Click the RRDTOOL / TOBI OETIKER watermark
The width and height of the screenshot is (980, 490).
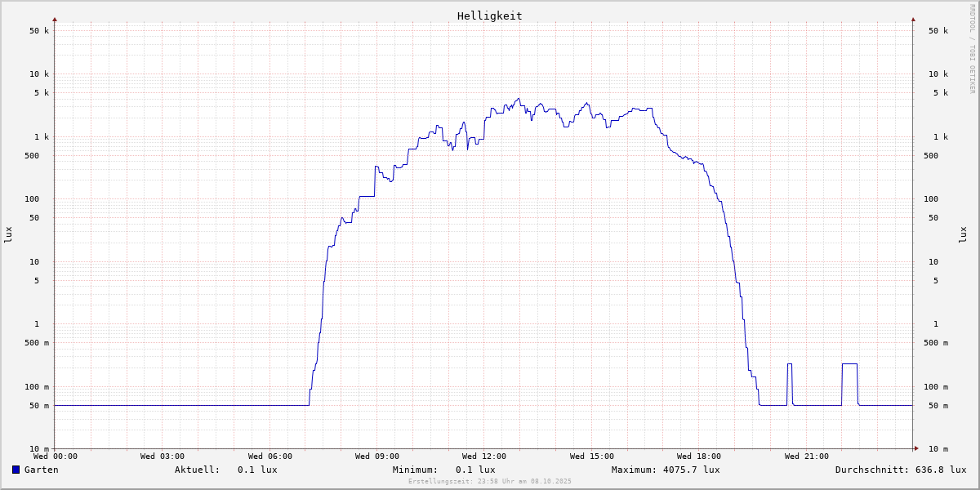[972, 48]
